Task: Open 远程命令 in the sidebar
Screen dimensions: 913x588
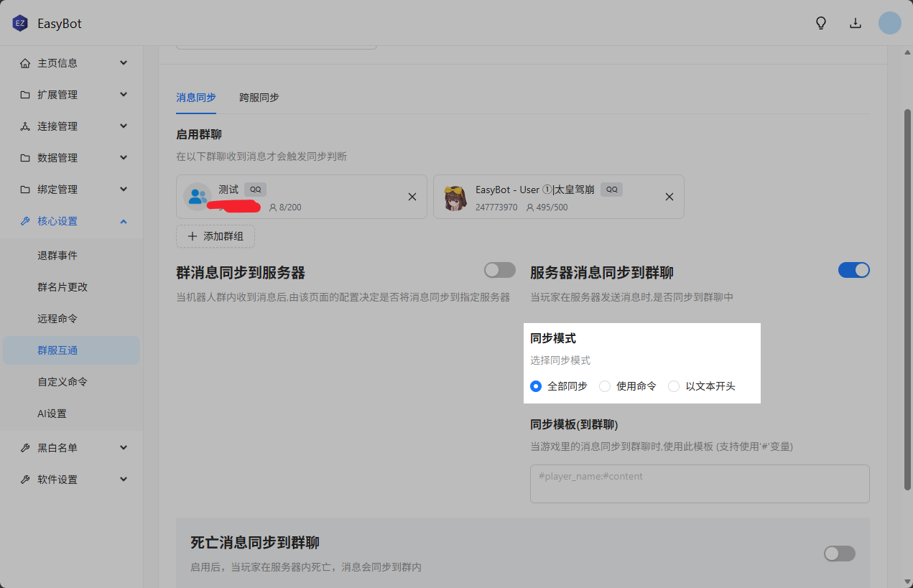Action: pos(57,319)
